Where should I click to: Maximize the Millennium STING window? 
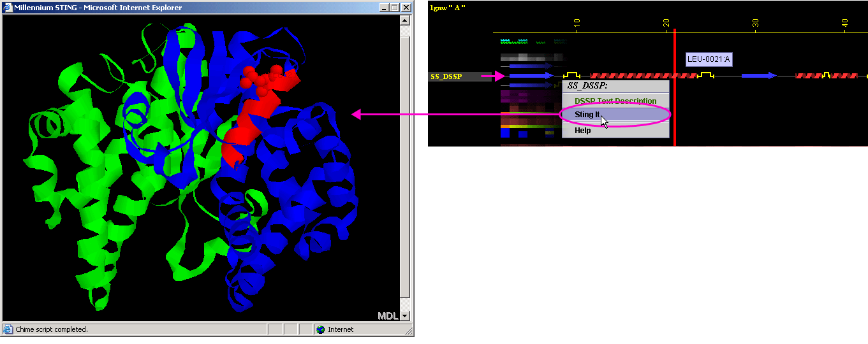(x=394, y=8)
